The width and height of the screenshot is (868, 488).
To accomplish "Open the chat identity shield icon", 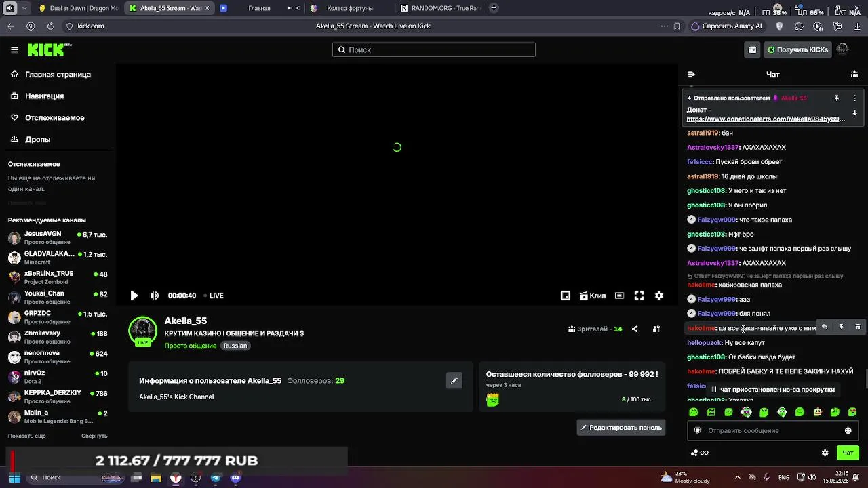I will tap(698, 430).
